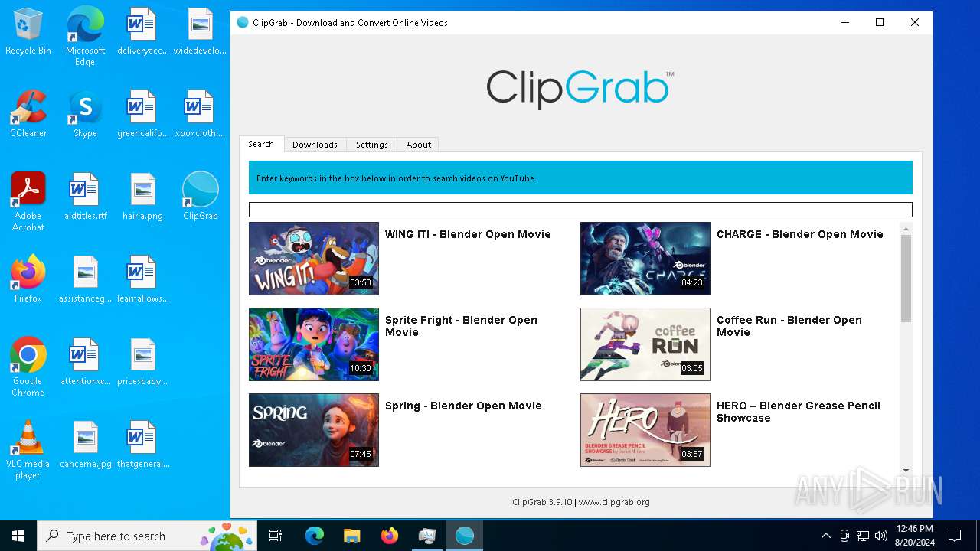The height and width of the screenshot is (551, 980).
Task: Open the greencalifo Word document
Action: click(x=142, y=115)
